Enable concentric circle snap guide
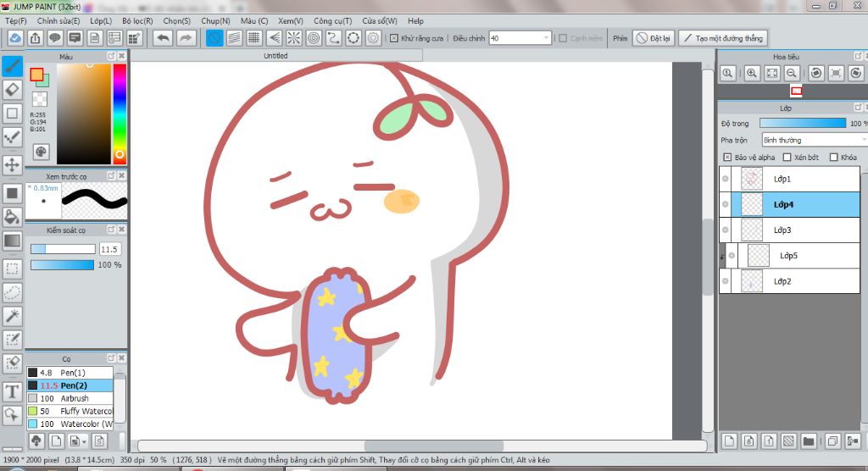The height and width of the screenshot is (471, 868). 314,38
